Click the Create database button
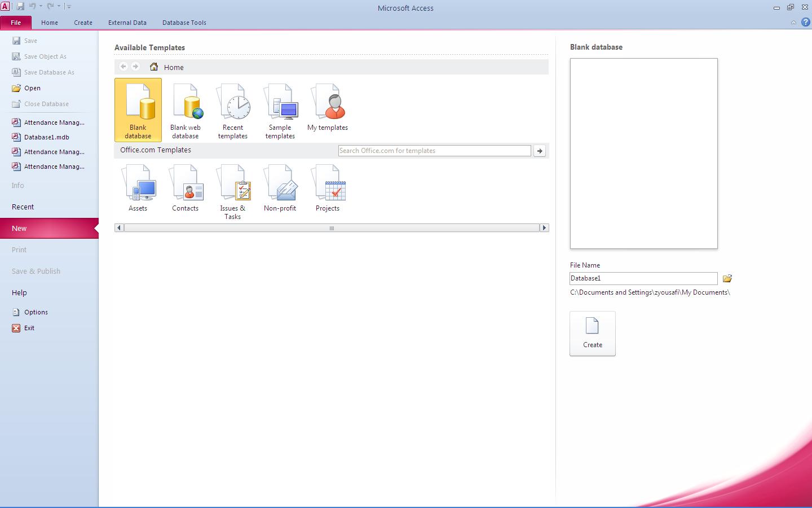This screenshot has width=812, height=508. click(593, 334)
